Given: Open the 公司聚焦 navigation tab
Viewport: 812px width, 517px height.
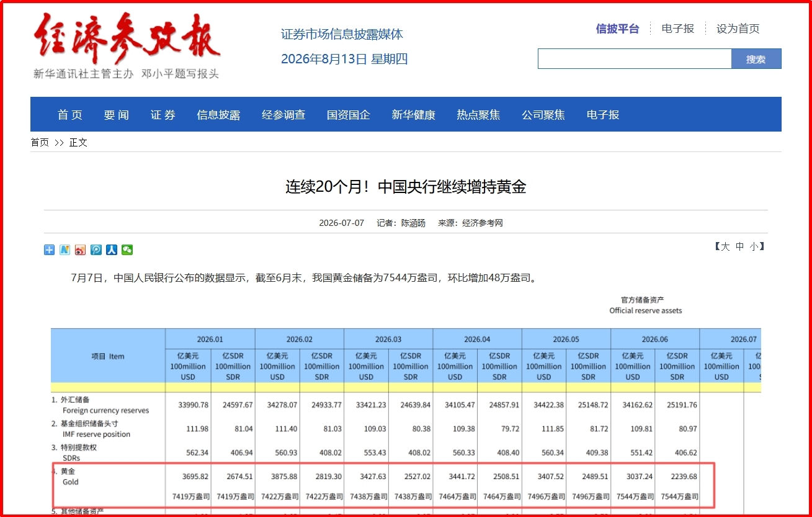Looking at the screenshot, I should click(x=543, y=115).
